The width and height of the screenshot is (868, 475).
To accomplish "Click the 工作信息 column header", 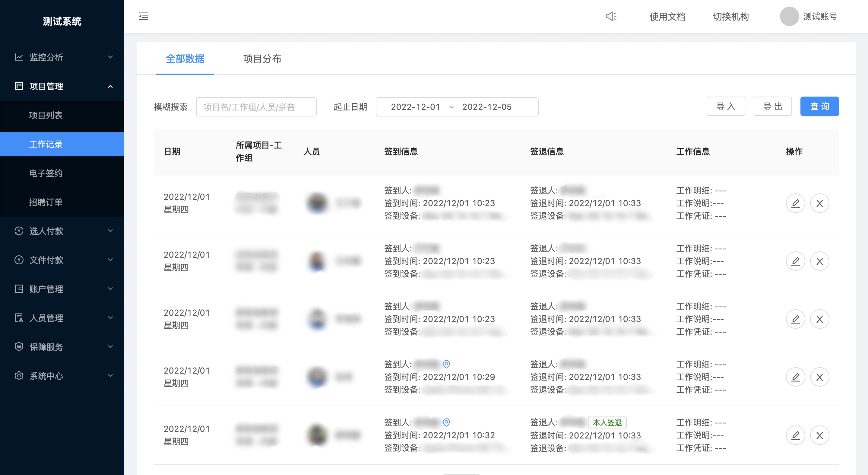I will [693, 151].
